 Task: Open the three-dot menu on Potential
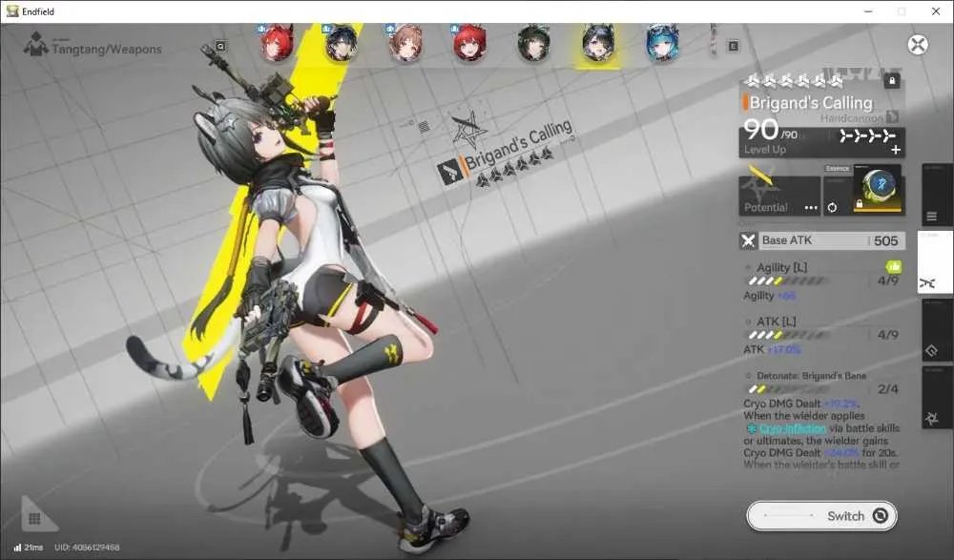coord(810,208)
